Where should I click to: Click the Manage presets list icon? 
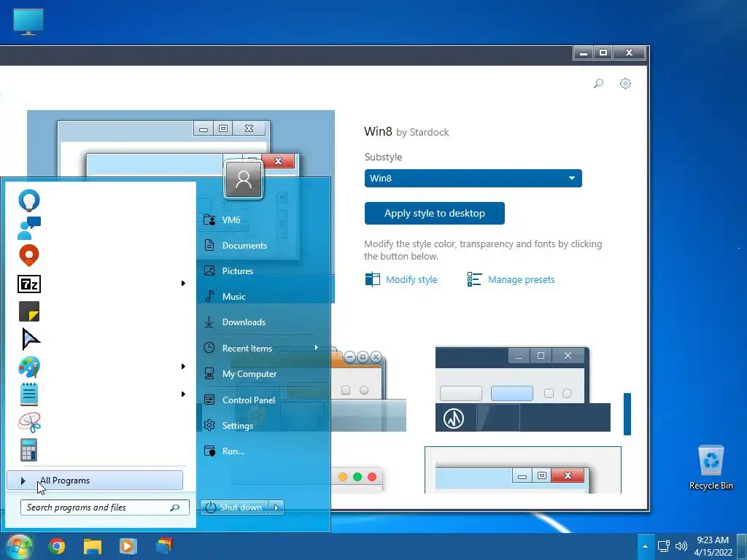coord(474,279)
